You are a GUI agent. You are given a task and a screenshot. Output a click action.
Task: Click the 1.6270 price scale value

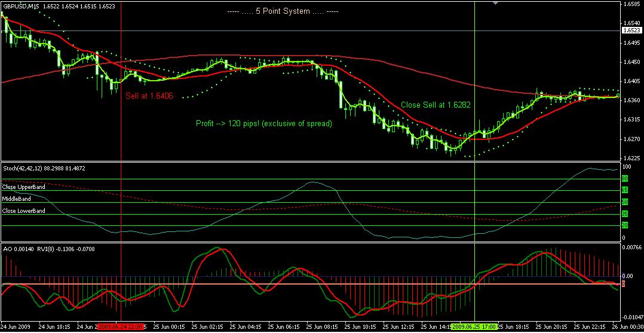[632, 139]
